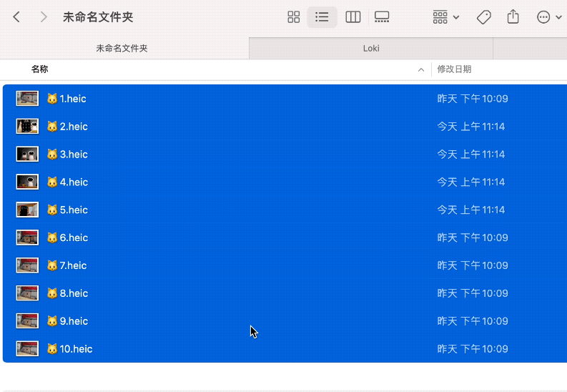Select the file name 4.heic
The image size is (567, 392).
[74, 182]
